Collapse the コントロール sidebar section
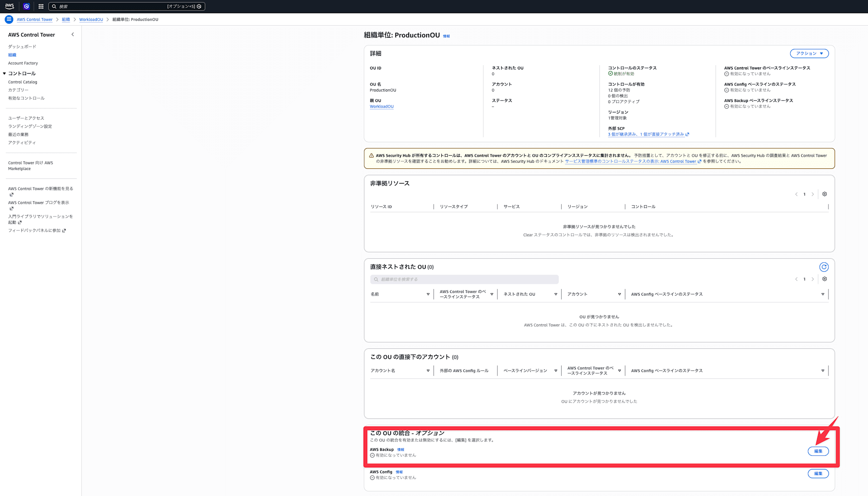The image size is (868, 496). 4,74
